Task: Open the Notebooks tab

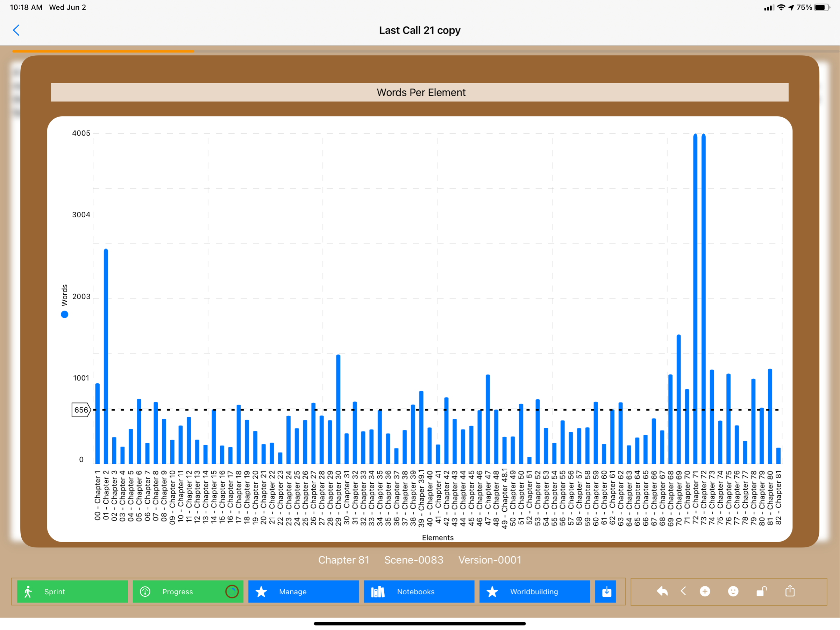Action: tap(419, 591)
